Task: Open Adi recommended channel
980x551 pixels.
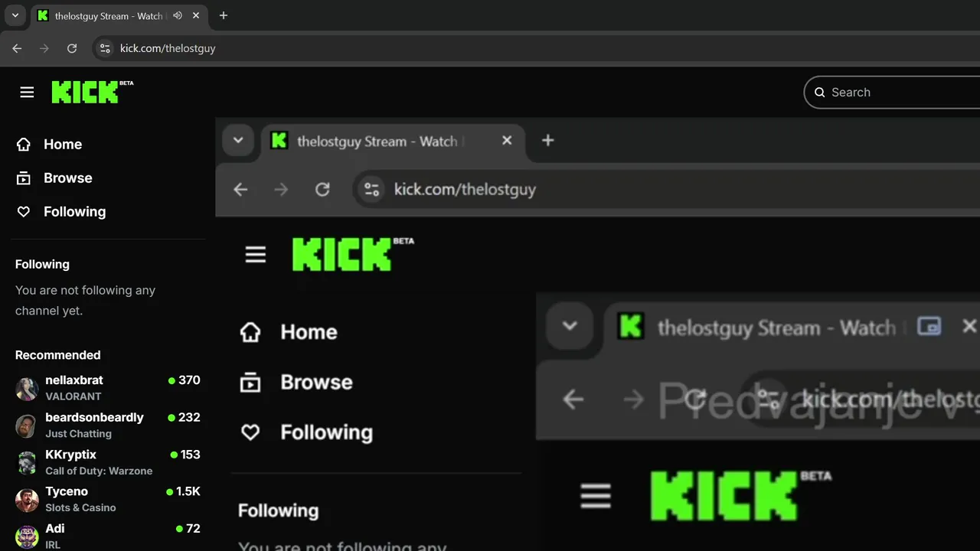Action: (107, 536)
